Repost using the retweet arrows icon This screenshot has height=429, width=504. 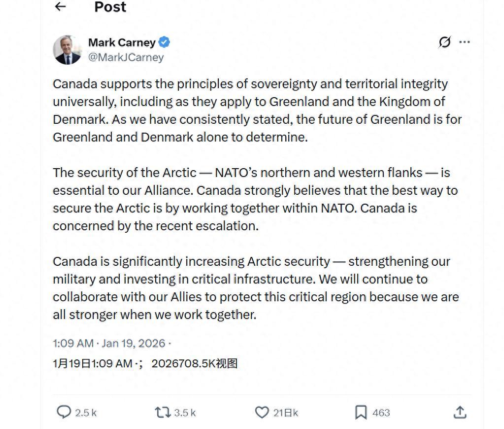[x=162, y=412]
